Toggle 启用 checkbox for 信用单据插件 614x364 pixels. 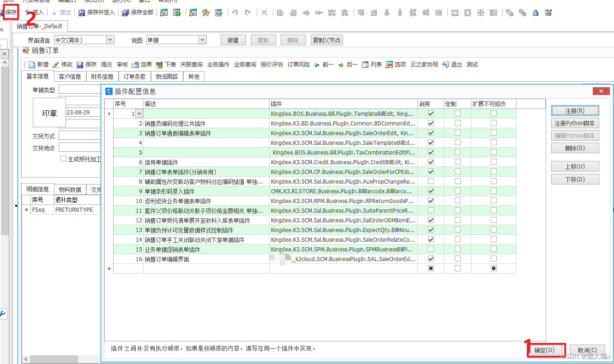pos(431,162)
